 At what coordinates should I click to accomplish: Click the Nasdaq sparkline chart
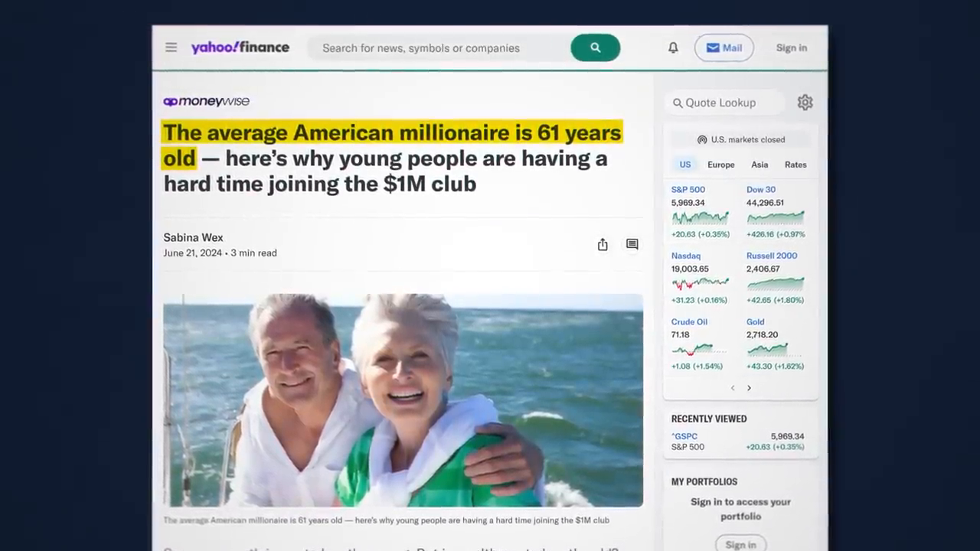click(x=700, y=284)
